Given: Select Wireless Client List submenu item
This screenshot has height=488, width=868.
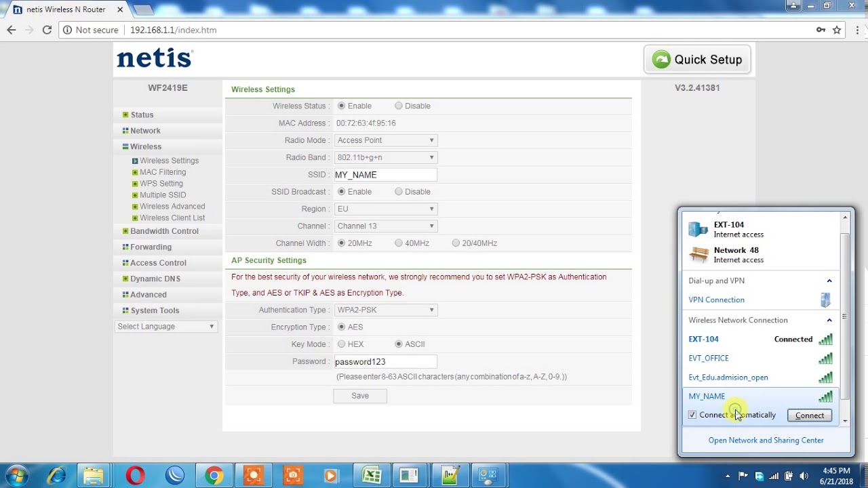Looking at the screenshot, I should [172, 218].
